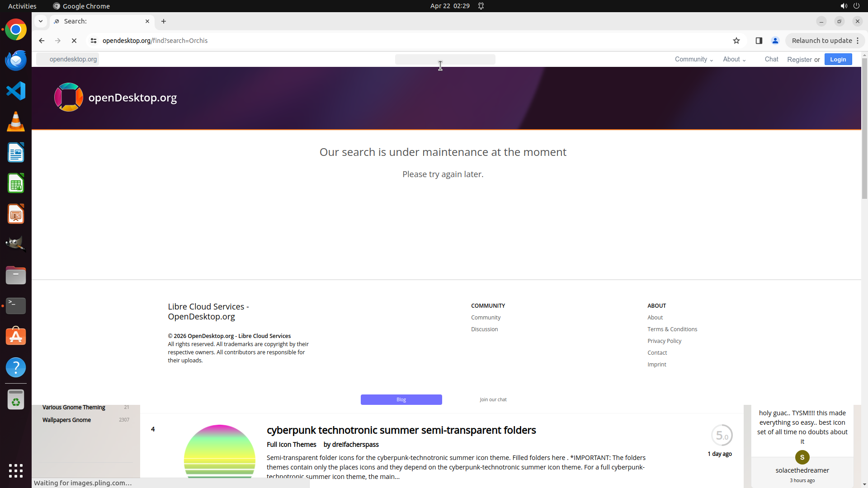Open a new browser tab
The width and height of the screenshot is (868, 488).
pyautogui.click(x=164, y=21)
